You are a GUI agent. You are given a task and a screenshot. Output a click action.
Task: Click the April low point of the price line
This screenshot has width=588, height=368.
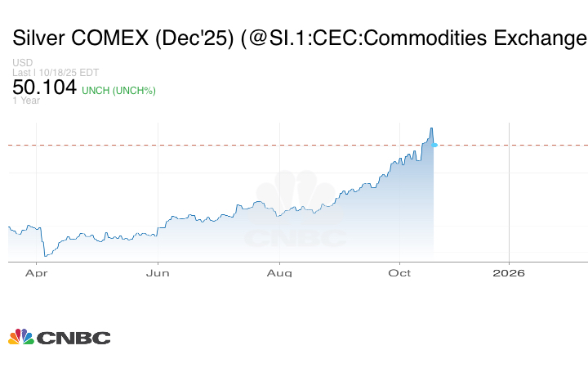pyautogui.click(x=44, y=256)
